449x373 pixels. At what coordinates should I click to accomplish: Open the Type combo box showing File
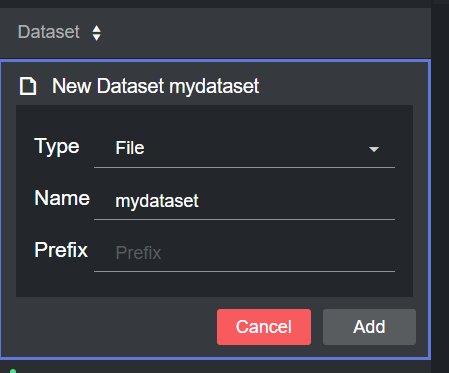click(x=244, y=148)
